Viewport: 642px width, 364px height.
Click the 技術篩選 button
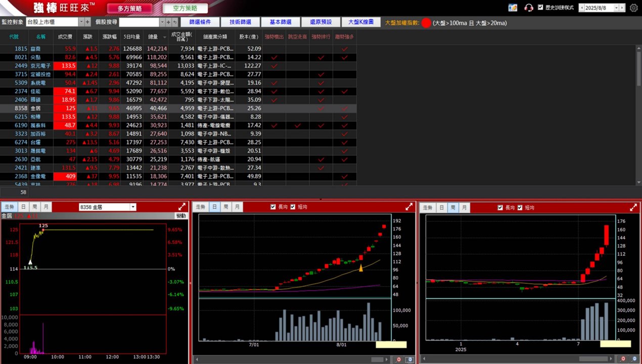pyautogui.click(x=240, y=22)
